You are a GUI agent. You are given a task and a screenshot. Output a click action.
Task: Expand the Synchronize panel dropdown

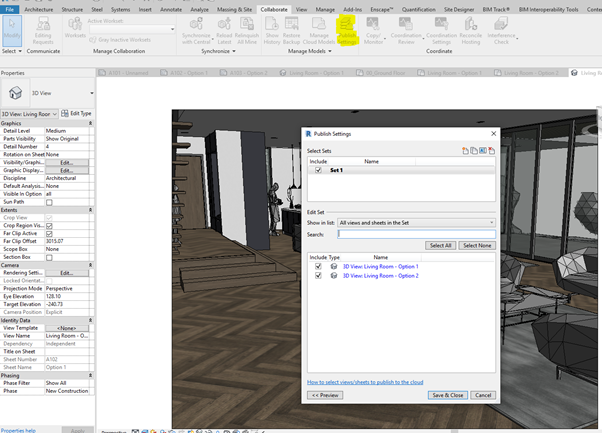(234, 51)
